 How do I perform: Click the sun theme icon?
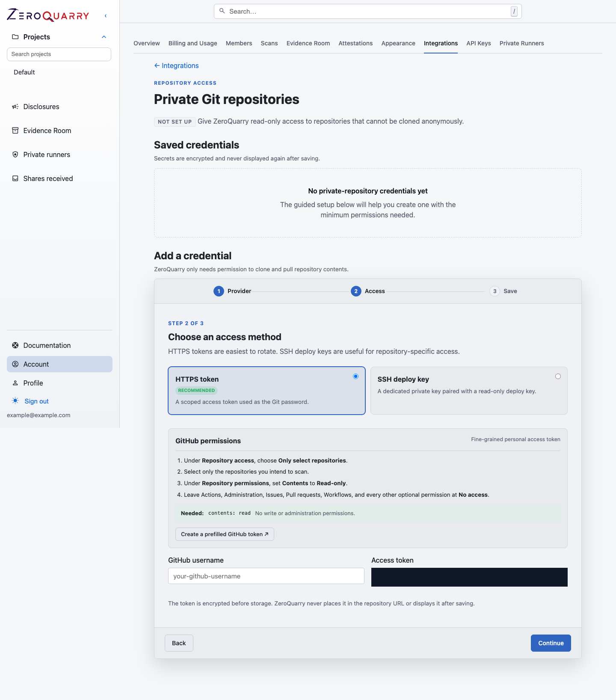click(x=15, y=400)
